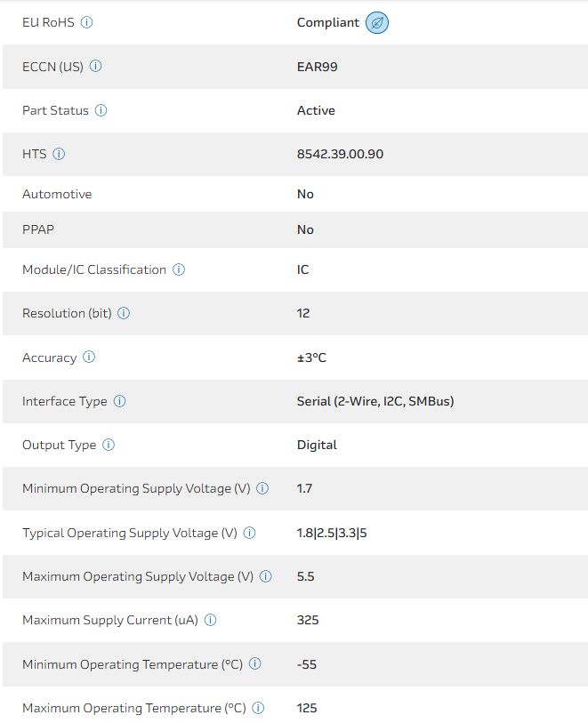The height and width of the screenshot is (723, 588).
Task: Click the EAR99 value text
Action: pos(317,67)
